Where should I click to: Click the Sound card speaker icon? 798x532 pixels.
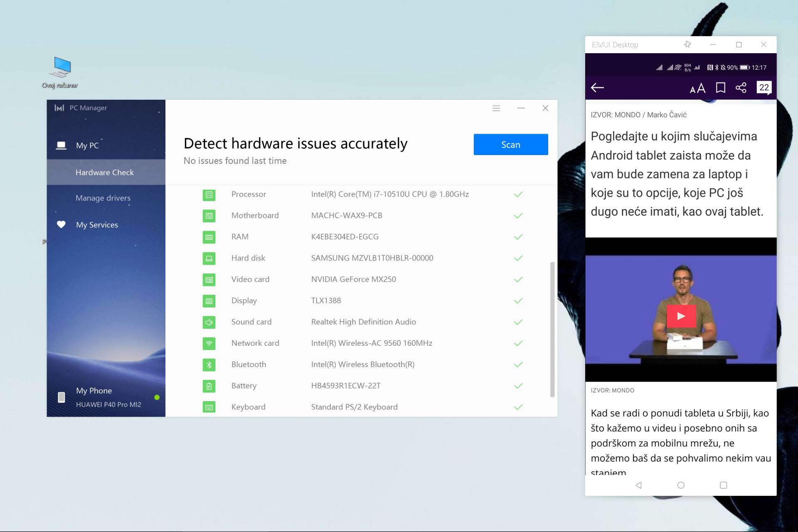209,322
